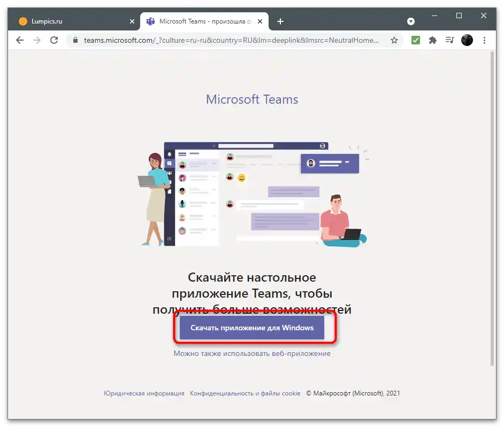Click the browser forward arrow
The height and width of the screenshot is (427, 504).
click(x=37, y=40)
